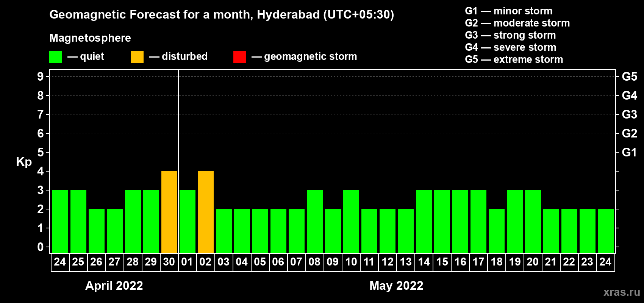This screenshot has width=644, height=303.
Task: Select the orange bar for April 30
Action: [x=169, y=212]
